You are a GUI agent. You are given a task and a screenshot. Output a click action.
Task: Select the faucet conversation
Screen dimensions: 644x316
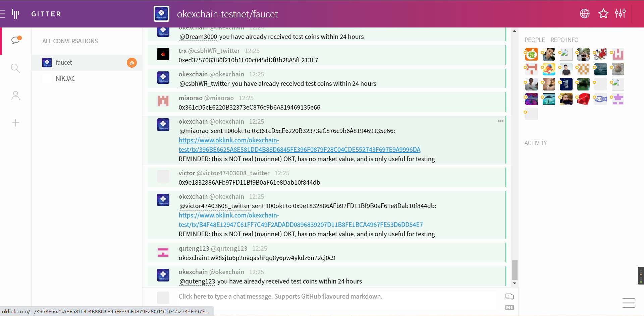click(x=87, y=63)
